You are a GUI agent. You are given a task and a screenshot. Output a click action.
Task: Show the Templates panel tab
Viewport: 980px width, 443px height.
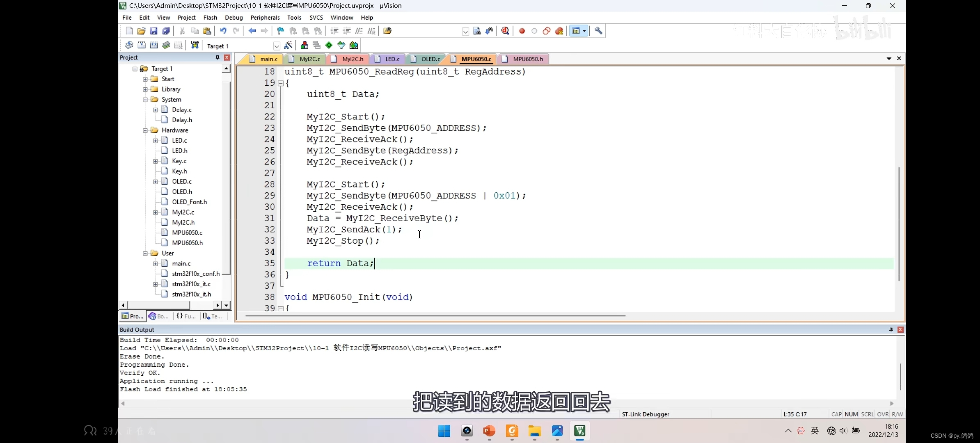[213, 316]
